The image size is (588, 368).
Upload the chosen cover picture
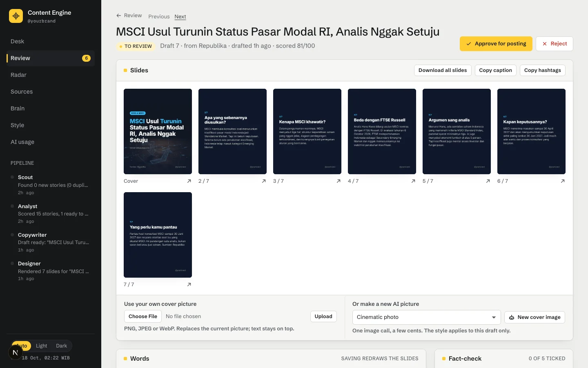[323, 316]
